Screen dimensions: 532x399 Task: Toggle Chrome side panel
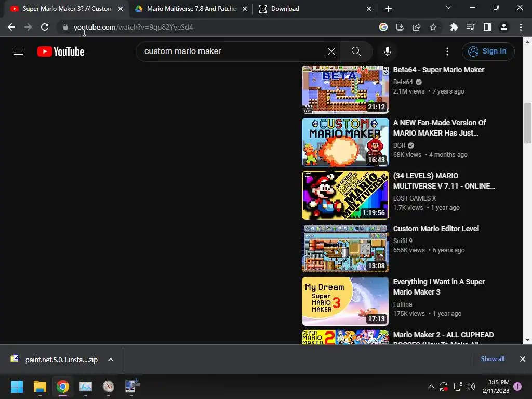click(487, 27)
